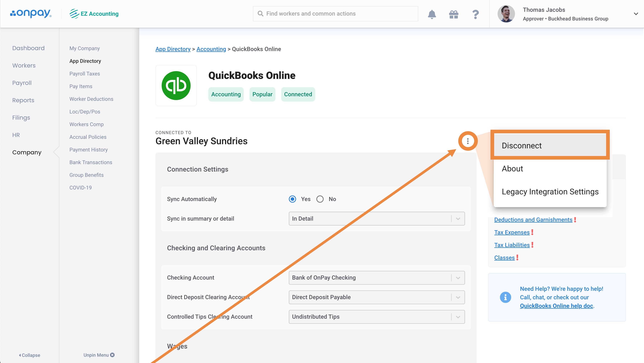Open Bank Transactions submenu item
This screenshot has width=644, height=363.
point(91,162)
